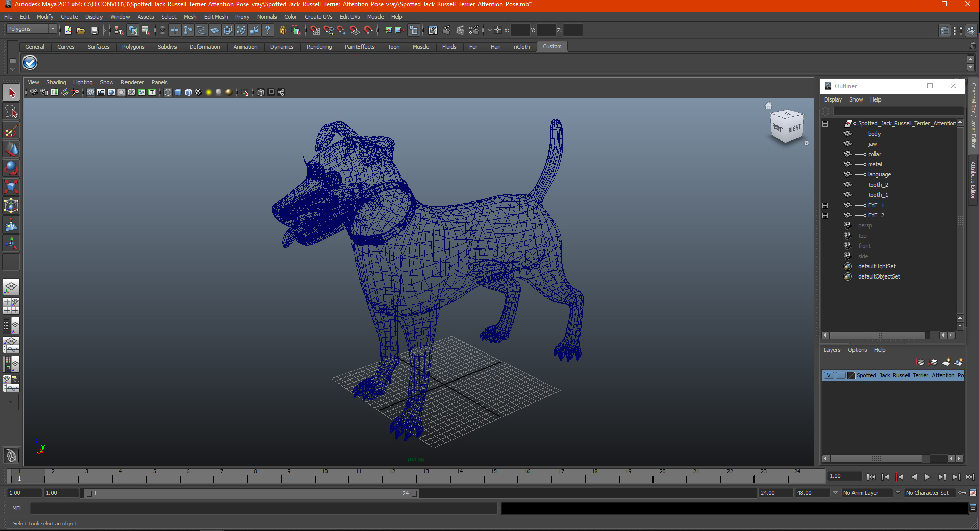Screen dimensions: 980x531
Task: Open the shelf options arrow menu
Action: click(x=12, y=68)
